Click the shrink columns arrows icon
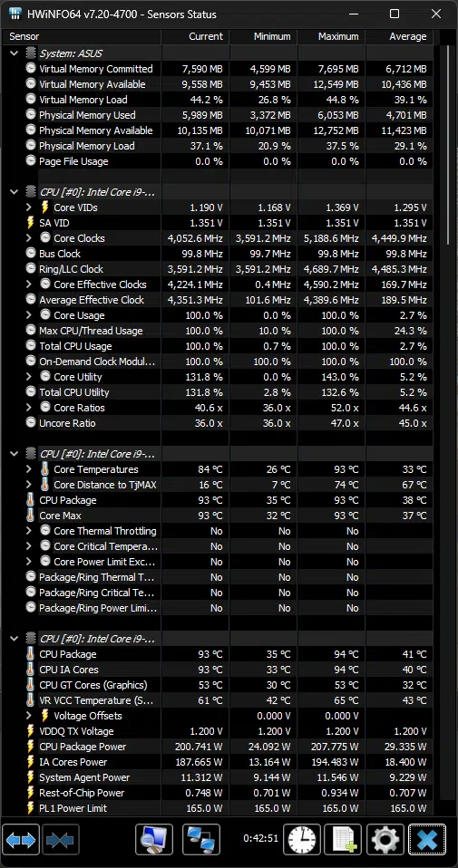The image size is (458, 868). 61,840
